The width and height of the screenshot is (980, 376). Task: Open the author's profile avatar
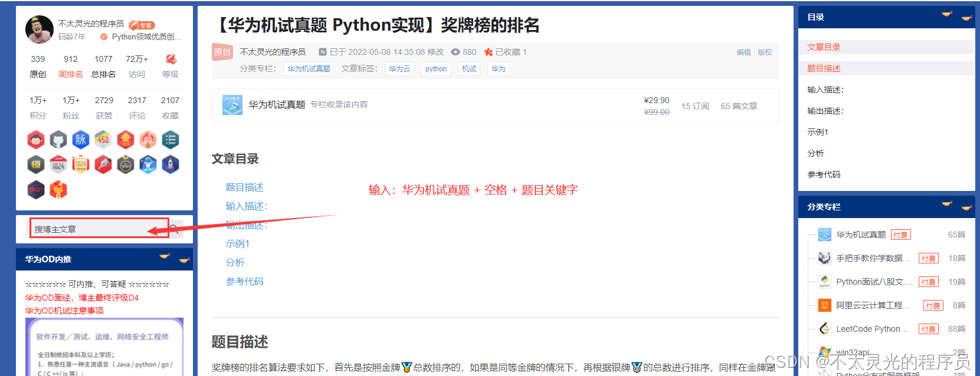(40, 29)
